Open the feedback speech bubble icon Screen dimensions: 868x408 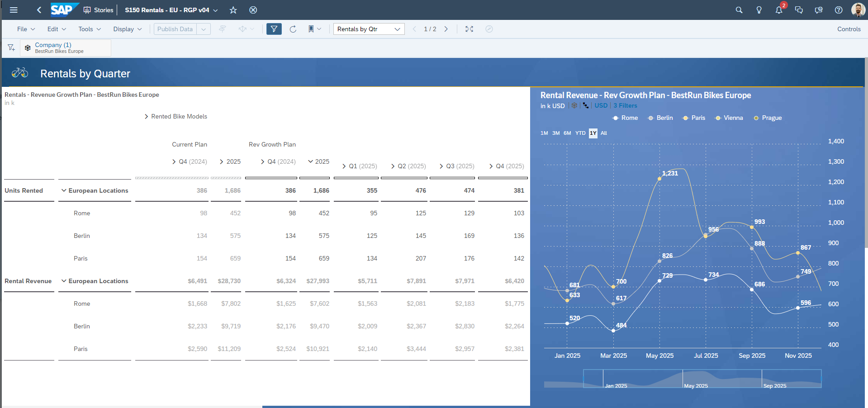click(x=819, y=10)
